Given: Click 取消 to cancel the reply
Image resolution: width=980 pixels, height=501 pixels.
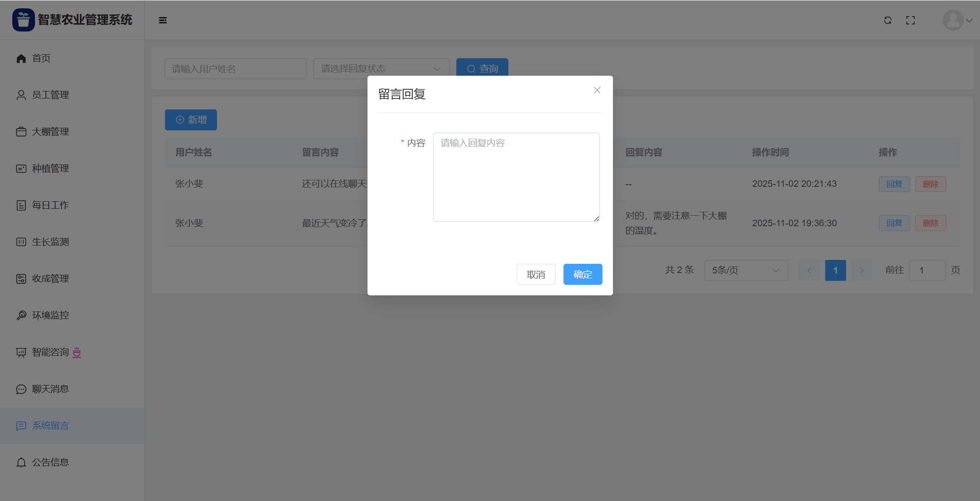Looking at the screenshot, I should click(x=536, y=274).
